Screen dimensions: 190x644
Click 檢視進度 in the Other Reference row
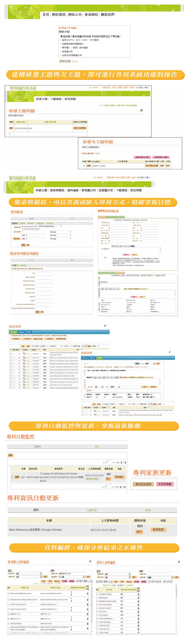[158, 529]
